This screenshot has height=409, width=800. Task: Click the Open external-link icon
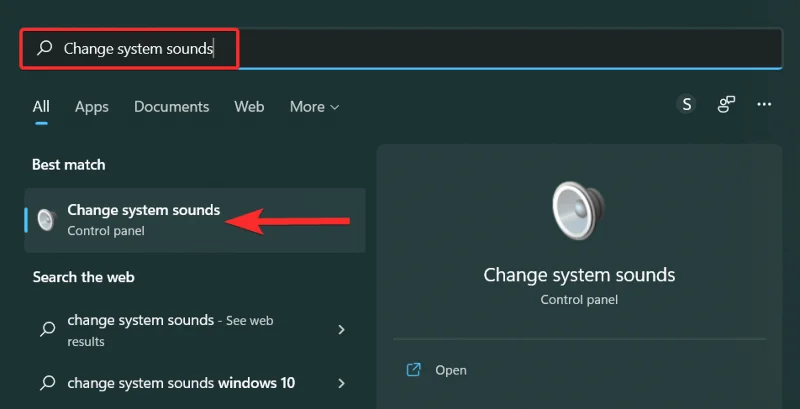[413, 370]
